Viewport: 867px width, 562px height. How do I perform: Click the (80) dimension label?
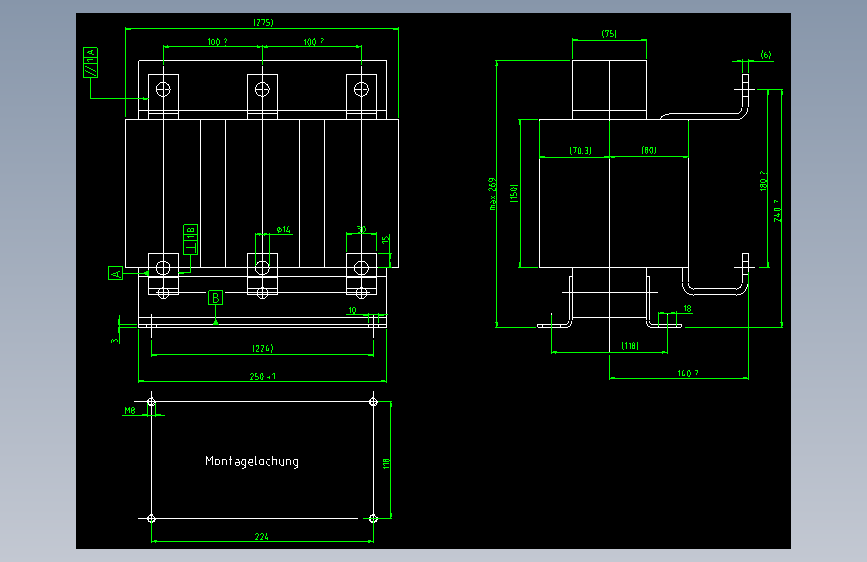[649, 150]
